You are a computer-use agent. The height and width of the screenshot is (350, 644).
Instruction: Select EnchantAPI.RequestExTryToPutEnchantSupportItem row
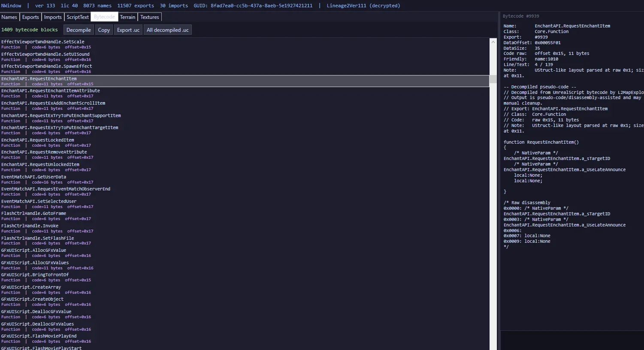click(245, 118)
